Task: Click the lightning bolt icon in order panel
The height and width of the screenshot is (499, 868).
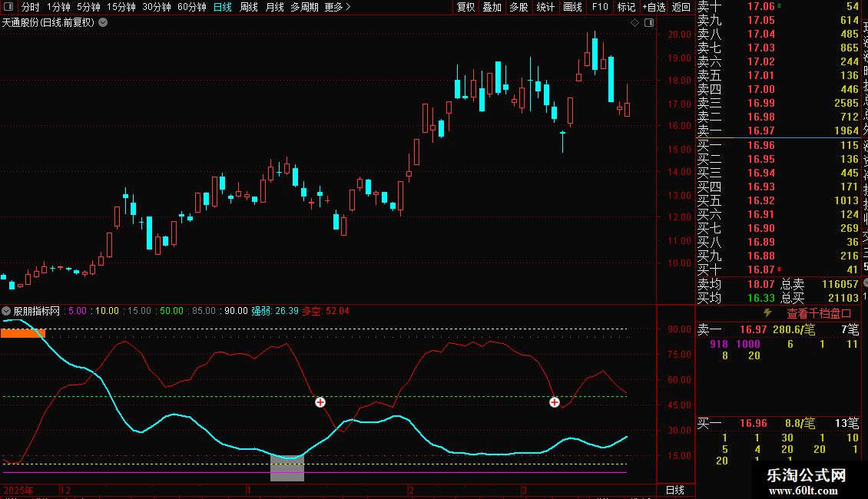Action: pyautogui.click(x=767, y=313)
